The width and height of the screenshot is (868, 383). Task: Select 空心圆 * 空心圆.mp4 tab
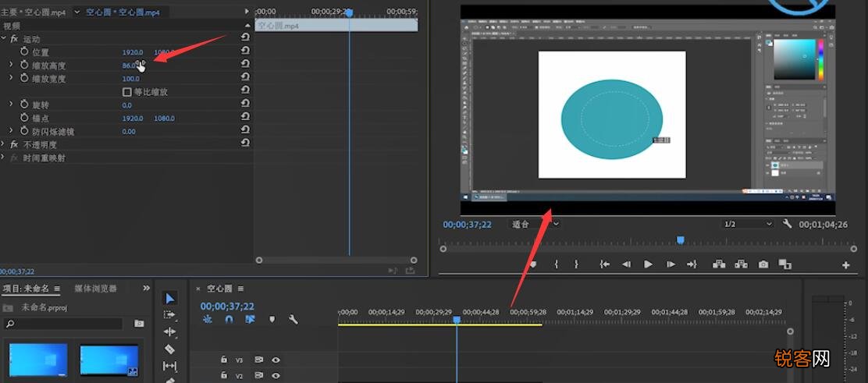coord(123,12)
